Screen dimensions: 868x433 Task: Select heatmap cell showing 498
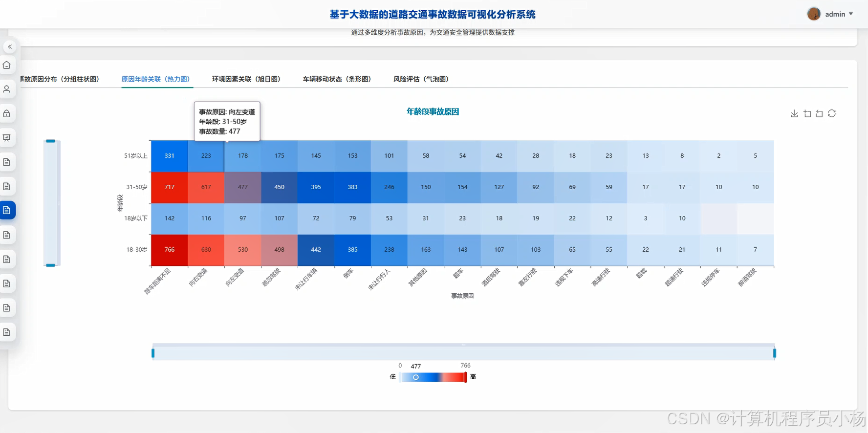[280, 250]
